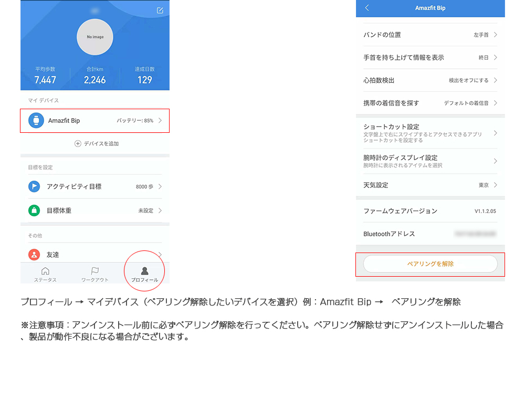The height and width of the screenshot is (420, 525).
Task: Click the 平均歩数 value 7,447
Action: [x=45, y=80]
